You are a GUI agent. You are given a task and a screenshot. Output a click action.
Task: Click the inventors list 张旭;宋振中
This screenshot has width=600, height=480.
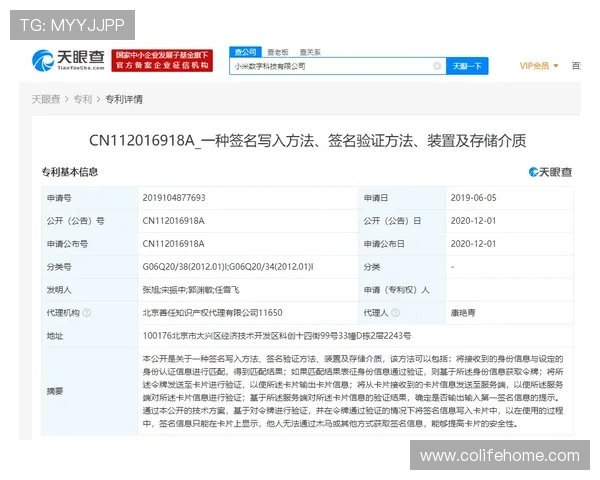coord(191,290)
